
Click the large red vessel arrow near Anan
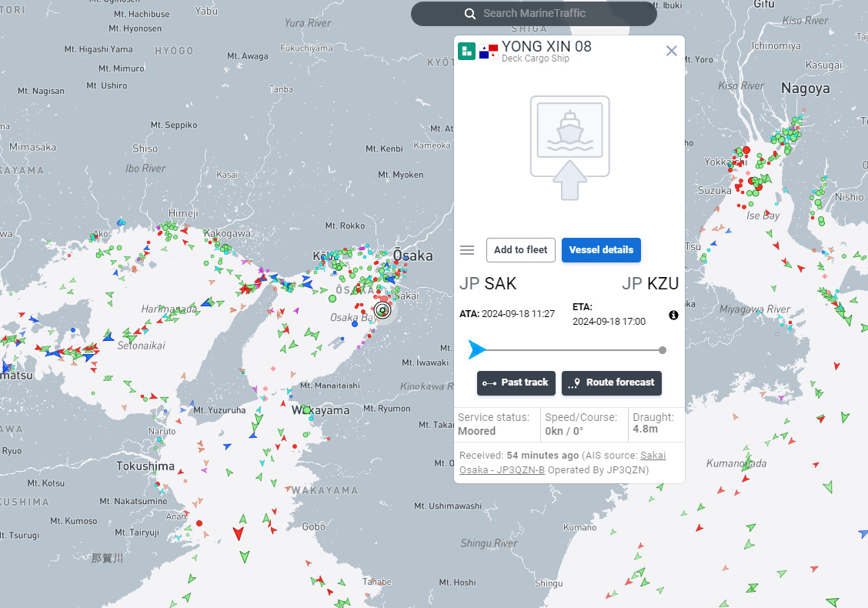coord(239,534)
